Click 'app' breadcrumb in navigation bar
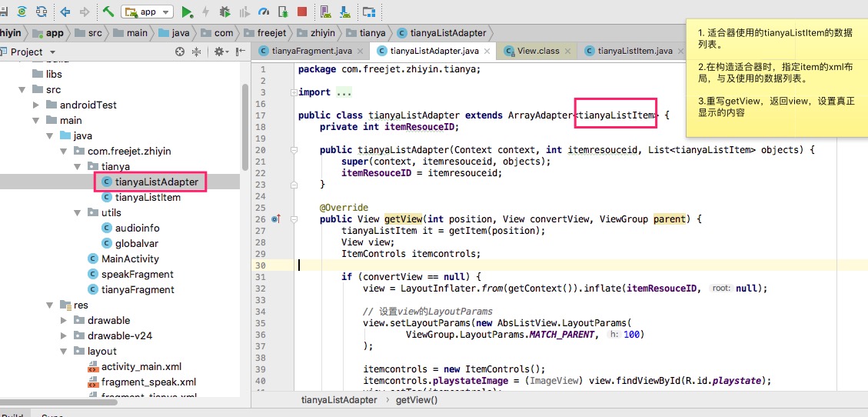868x417 pixels. click(48, 32)
